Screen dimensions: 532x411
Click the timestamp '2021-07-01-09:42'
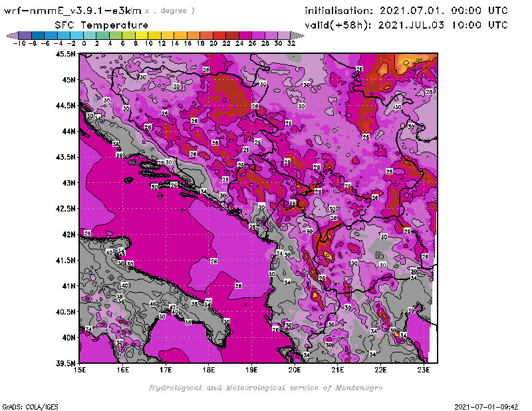click(486, 407)
